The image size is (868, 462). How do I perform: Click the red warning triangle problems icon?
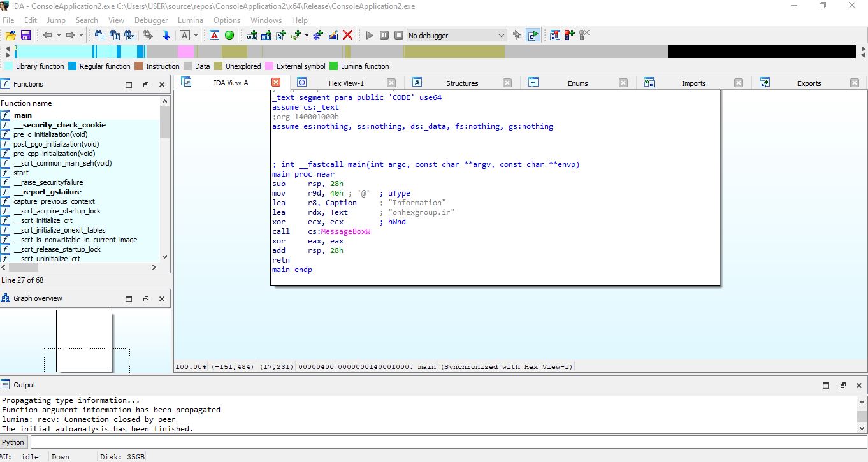(214, 35)
